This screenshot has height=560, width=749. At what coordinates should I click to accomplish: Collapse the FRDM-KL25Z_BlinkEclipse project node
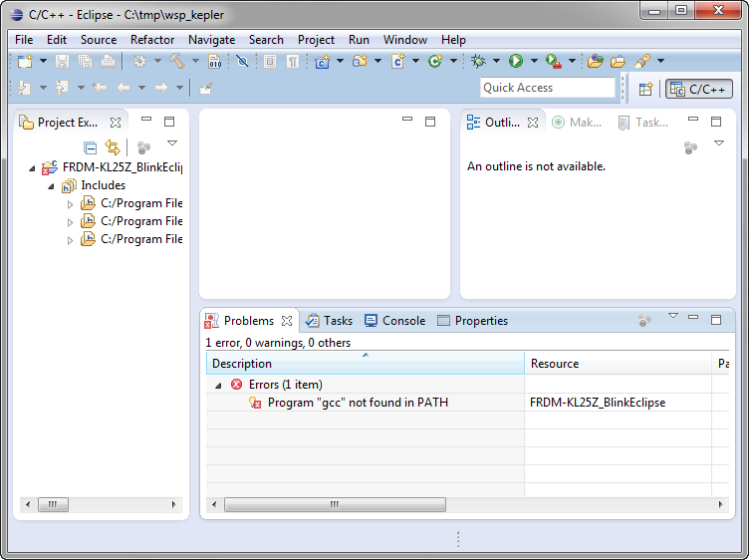coord(33,167)
